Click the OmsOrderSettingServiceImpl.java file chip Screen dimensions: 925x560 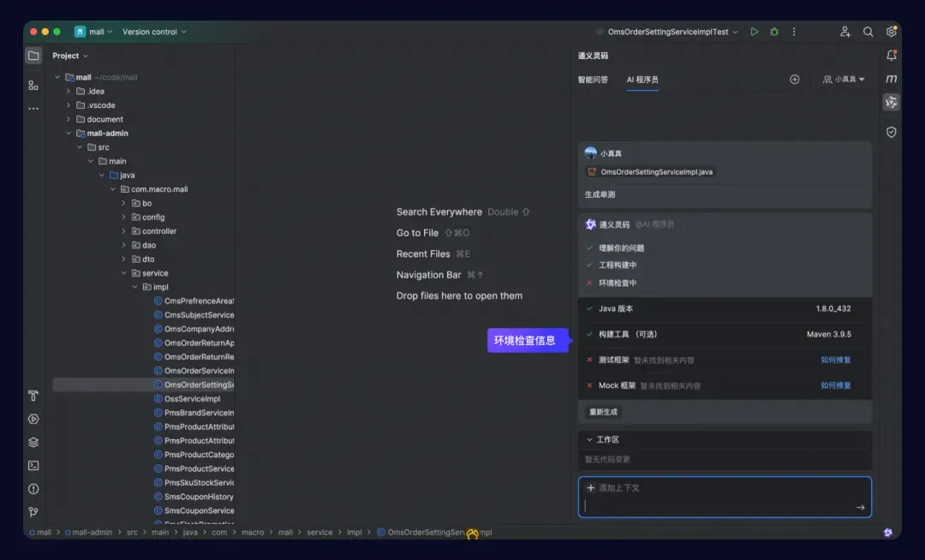pos(649,172)
